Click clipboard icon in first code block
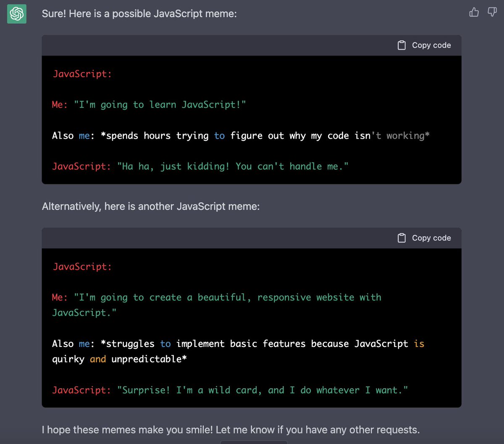 pos(402,45)
